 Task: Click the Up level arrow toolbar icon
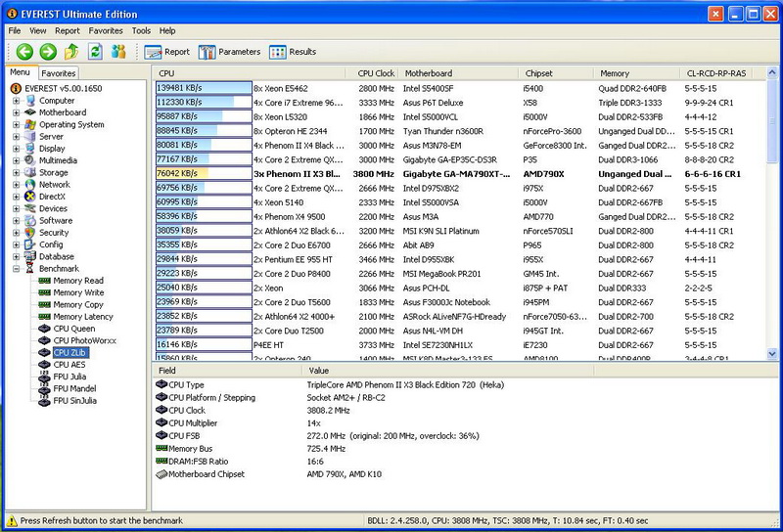pyautogui.click(x=71, y=52)
